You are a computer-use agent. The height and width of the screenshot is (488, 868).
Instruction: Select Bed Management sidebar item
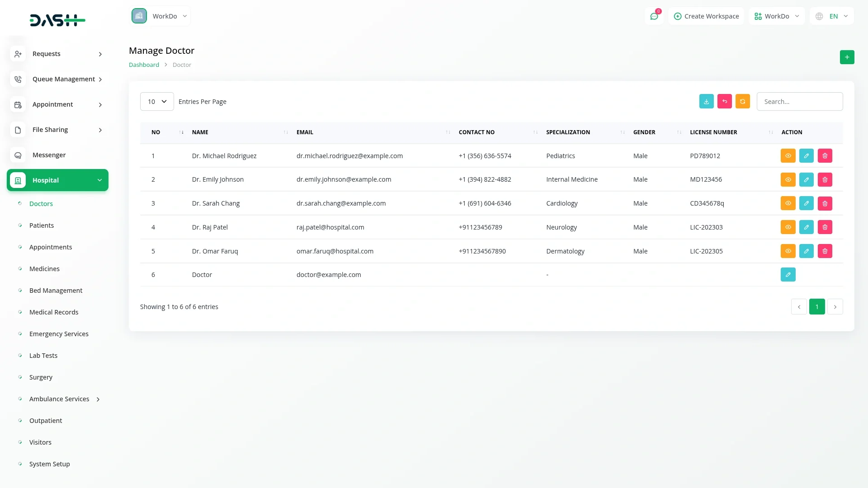[x=56, y=291]
